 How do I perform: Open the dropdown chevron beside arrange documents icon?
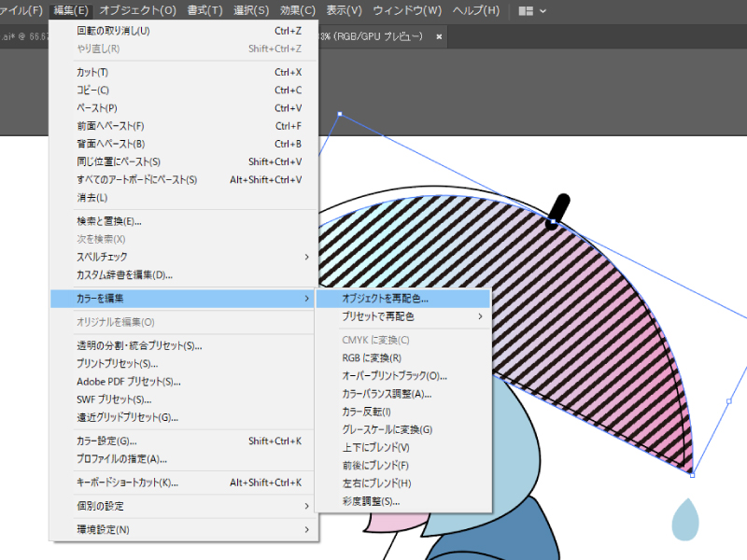543,11
